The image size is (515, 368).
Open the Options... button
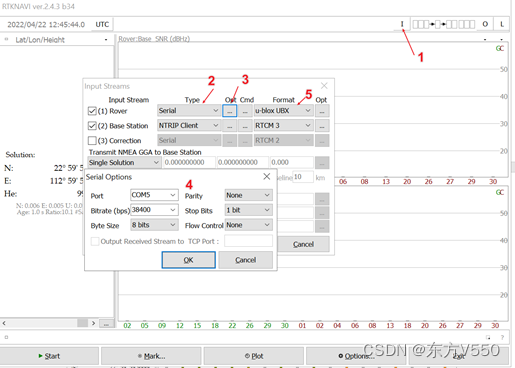[356, 356]
